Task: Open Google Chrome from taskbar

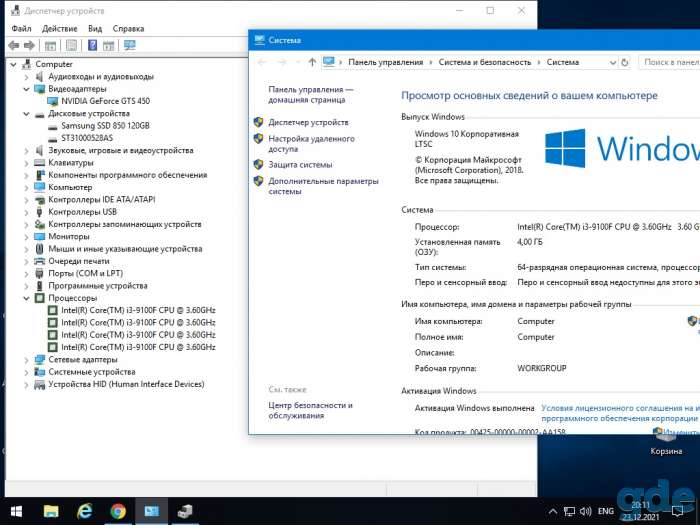Action: click(118, 511)
